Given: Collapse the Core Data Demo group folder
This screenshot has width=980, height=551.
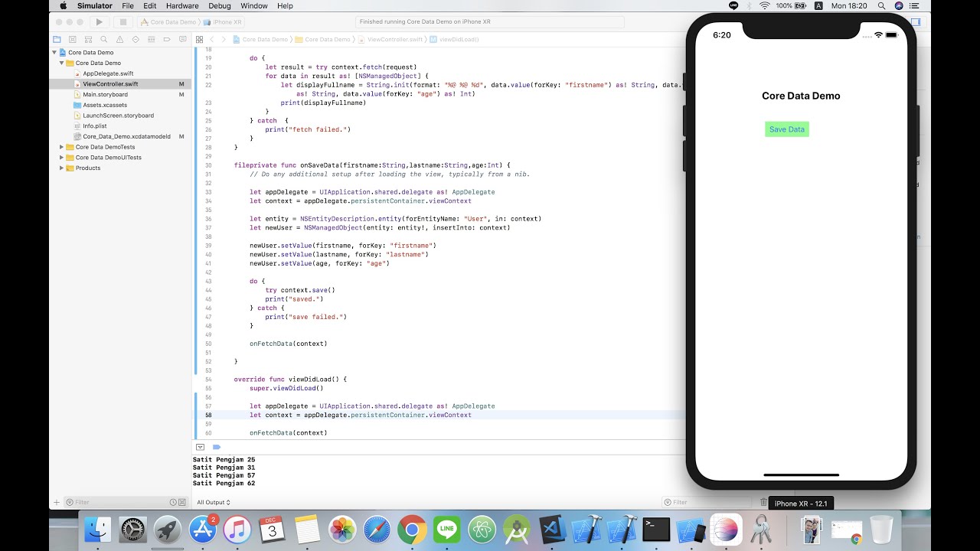Looking at the screenshot, I should point(62,63).
